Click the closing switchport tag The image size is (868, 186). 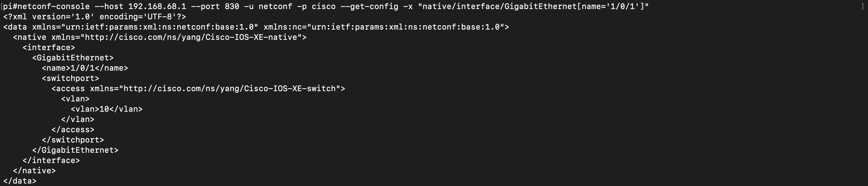click(x=73, y=140)
